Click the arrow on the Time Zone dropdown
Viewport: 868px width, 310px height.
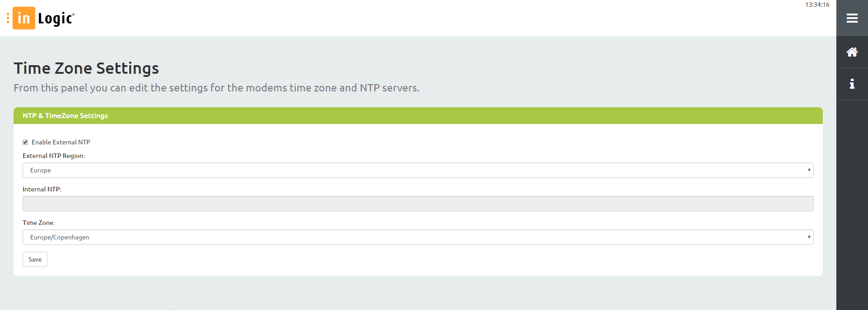coord(809,237)
